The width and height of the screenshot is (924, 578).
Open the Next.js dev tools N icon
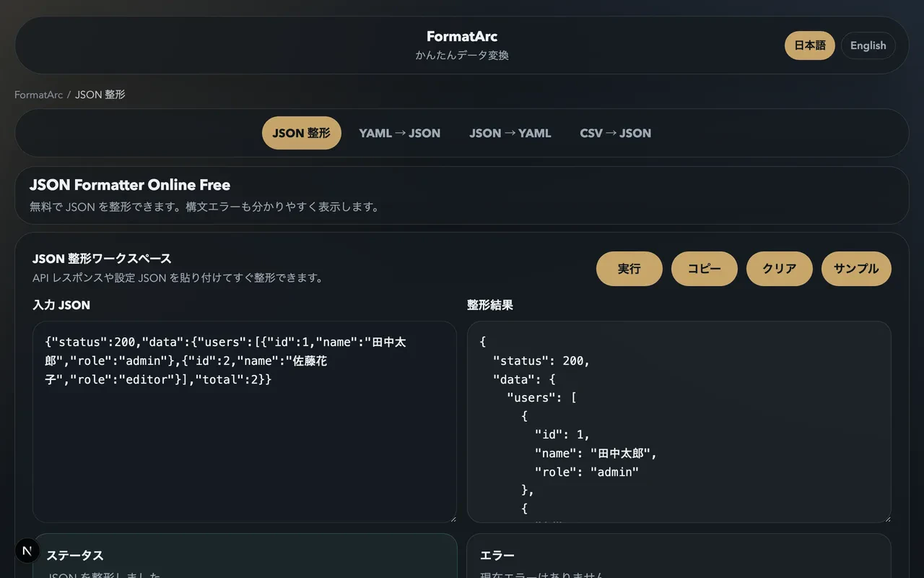27,551
